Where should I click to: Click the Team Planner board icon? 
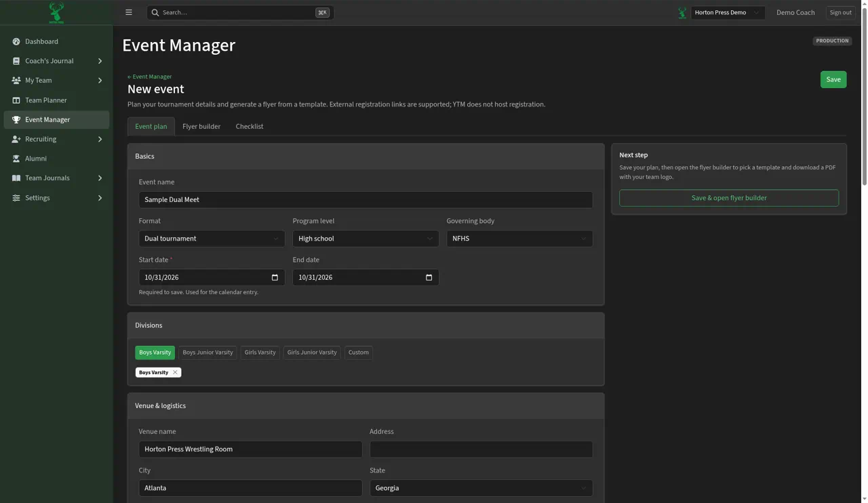click(16, 100)
